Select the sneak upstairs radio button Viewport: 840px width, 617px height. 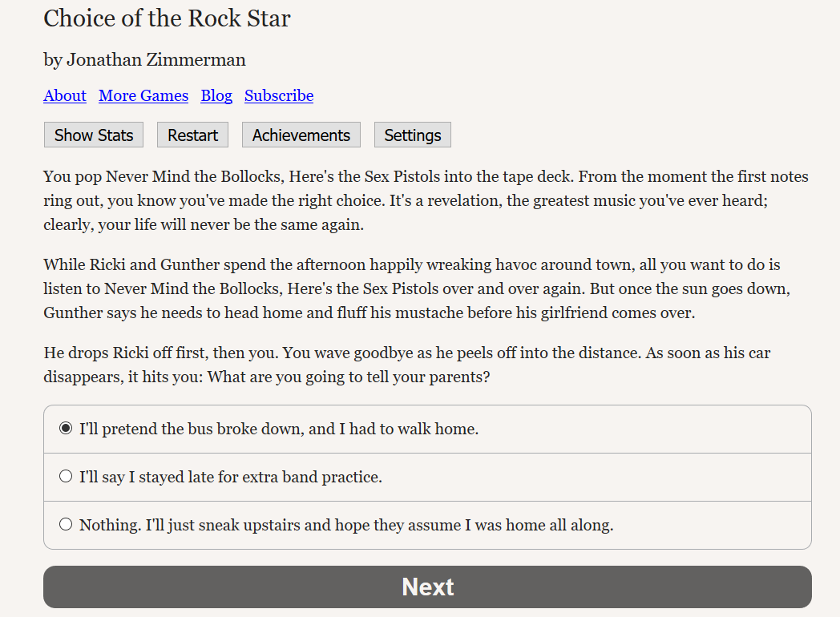point(66,524)
